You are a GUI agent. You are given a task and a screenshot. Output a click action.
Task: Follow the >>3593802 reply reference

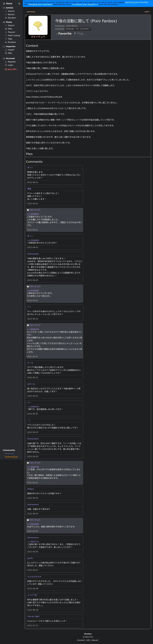coord(33,240)
